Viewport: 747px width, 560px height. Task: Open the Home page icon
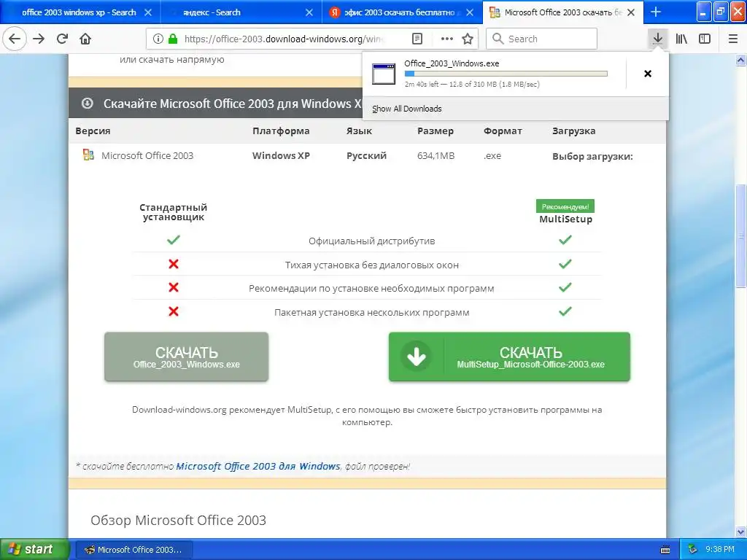[x=86, y=39]
